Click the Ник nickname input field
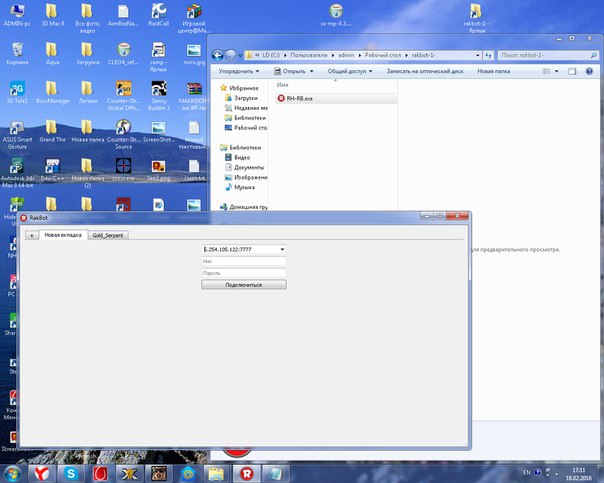Screen dimensions: 604x483 pos(244,262)
